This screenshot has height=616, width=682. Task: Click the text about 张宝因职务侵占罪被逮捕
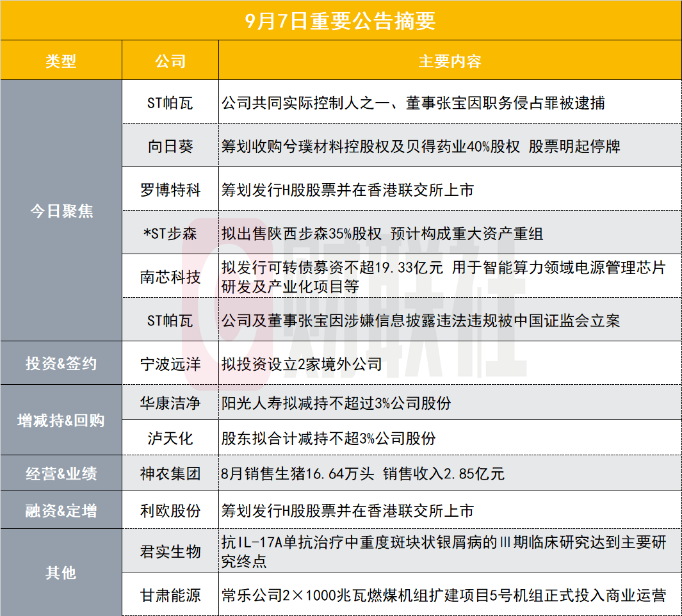click(413, 103)
